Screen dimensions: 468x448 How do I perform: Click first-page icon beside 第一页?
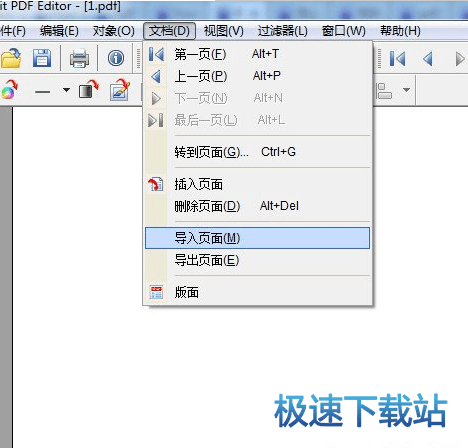coord(156,54)
